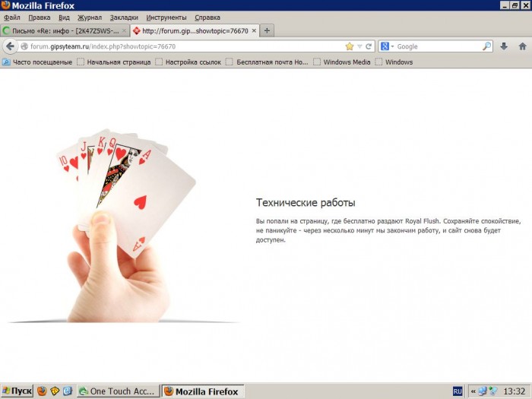Screen dimensions: 532x399
Task: Open the Настройка ссылок bookmark
Action: click(x=188, y=62)
